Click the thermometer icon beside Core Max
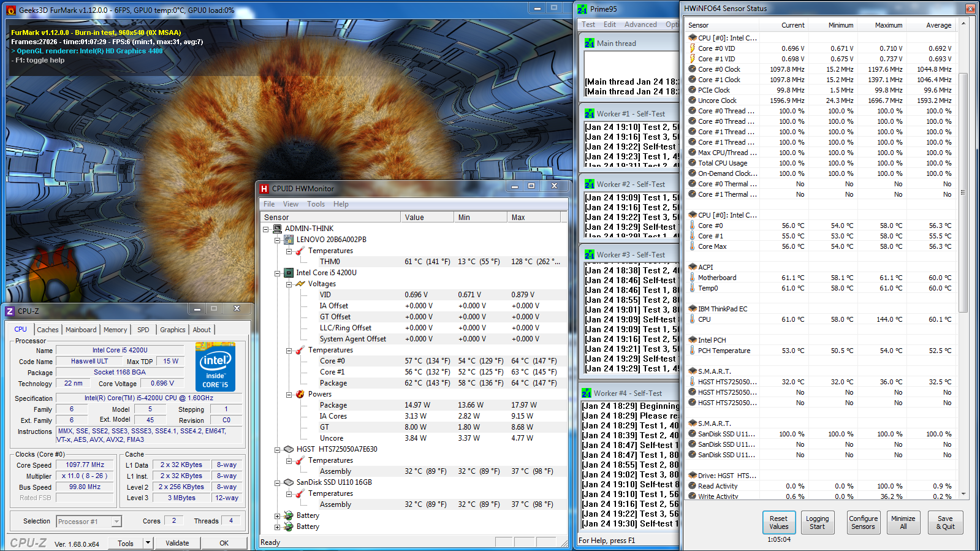 (693, 246)
